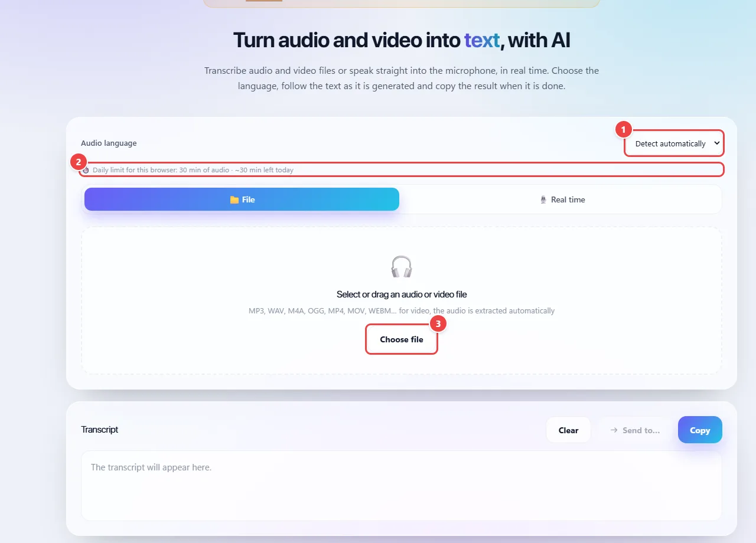The width and height of the screenshot is (756, 543).
Task: Switch to the Real time tab
Action: pos(562,199)
